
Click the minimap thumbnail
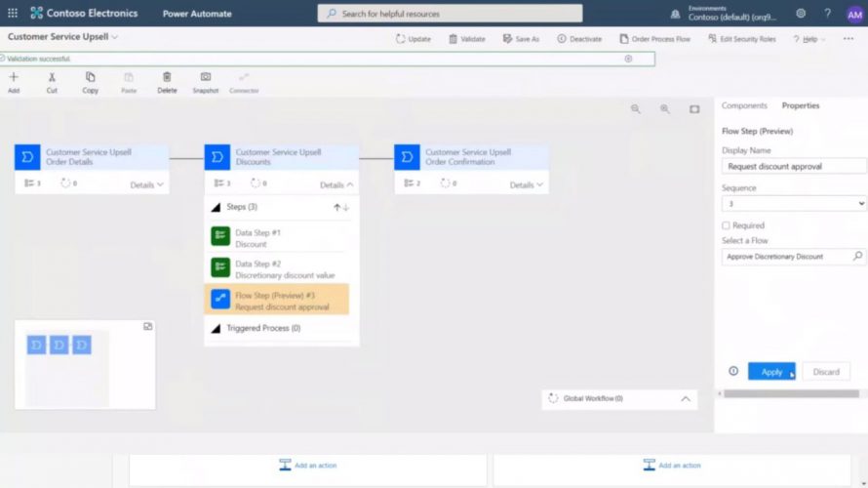(x=67, y=368)
